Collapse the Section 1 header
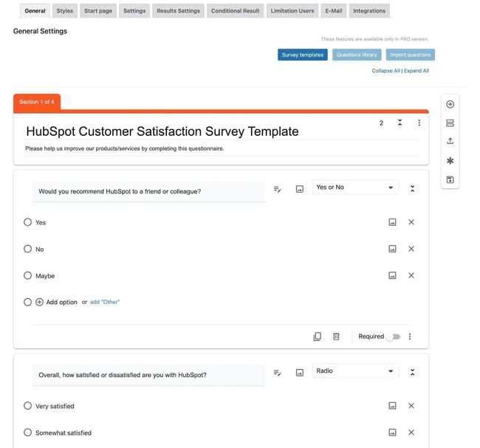The height and width of the screenshot is (448, 480). tap(400, 123)
